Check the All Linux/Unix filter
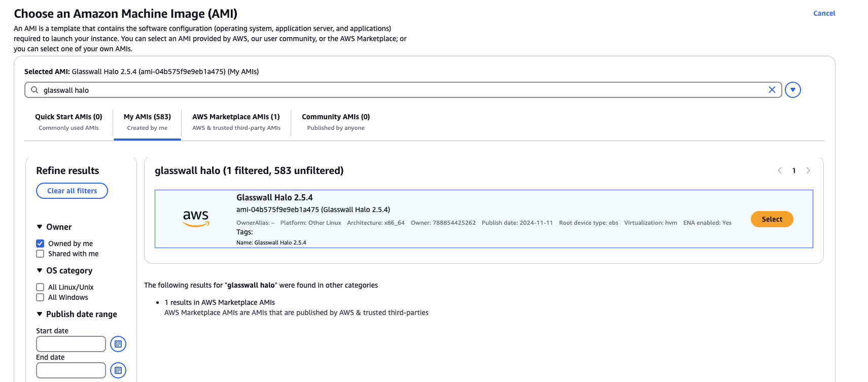This screenshot has height=382, width=868. [x=40, y=287]
